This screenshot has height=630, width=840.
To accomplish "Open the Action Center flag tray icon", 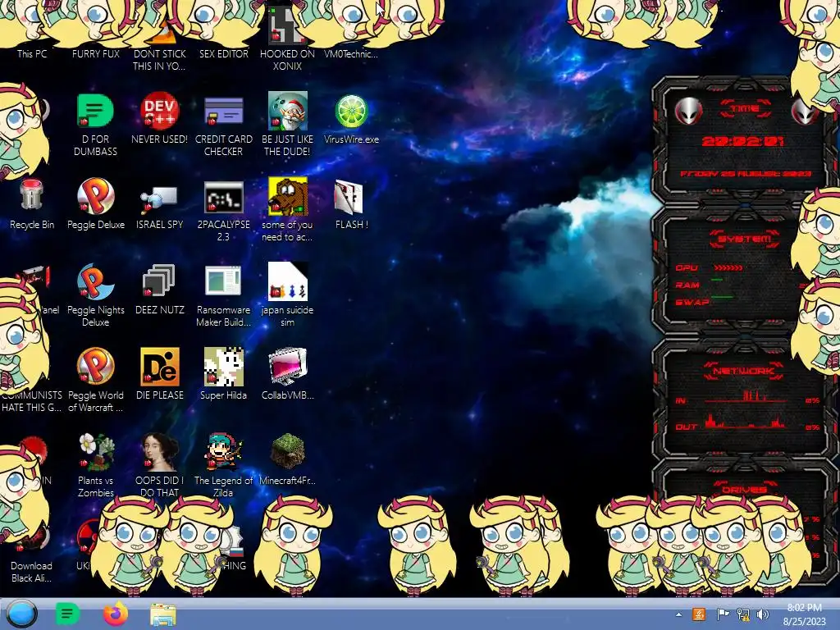I will click(723, 614).
